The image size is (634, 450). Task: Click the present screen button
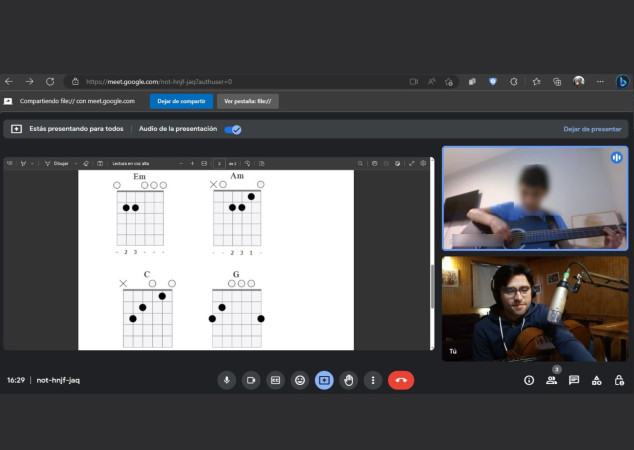tap(324, 380)
